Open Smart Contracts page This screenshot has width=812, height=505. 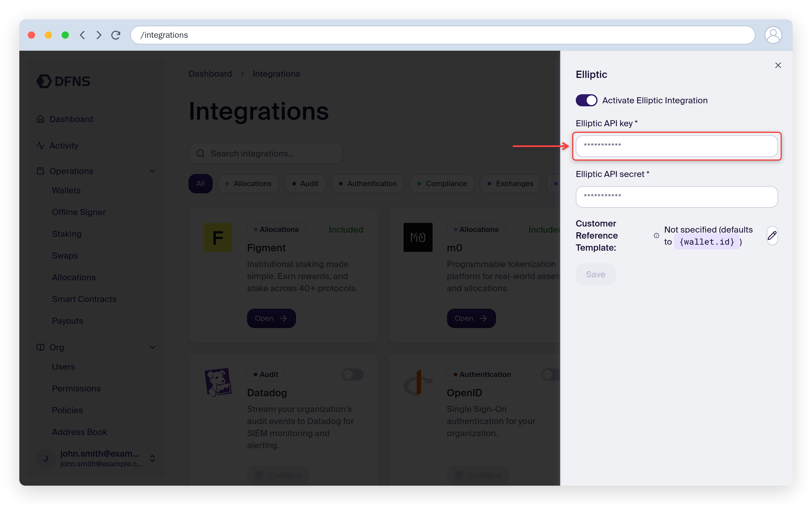point(84,299)
